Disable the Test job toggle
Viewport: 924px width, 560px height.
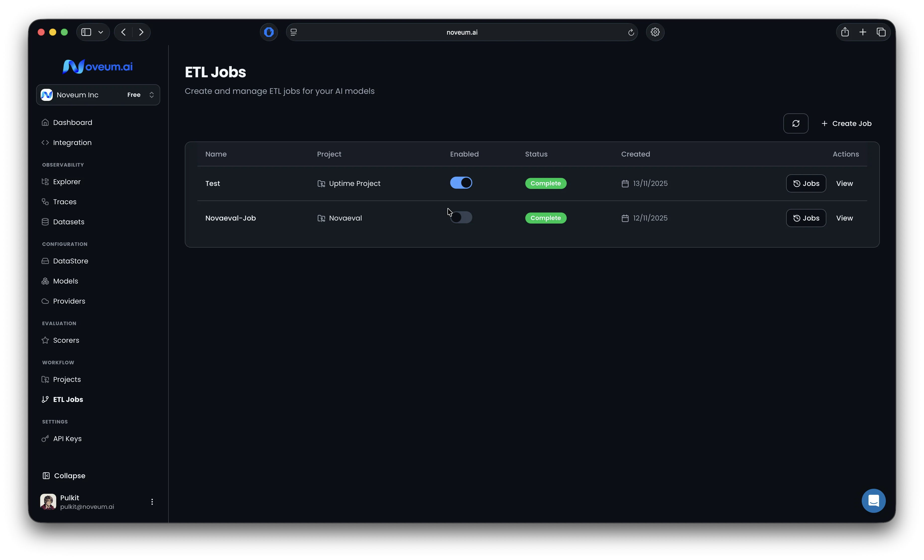click(461, 183)
